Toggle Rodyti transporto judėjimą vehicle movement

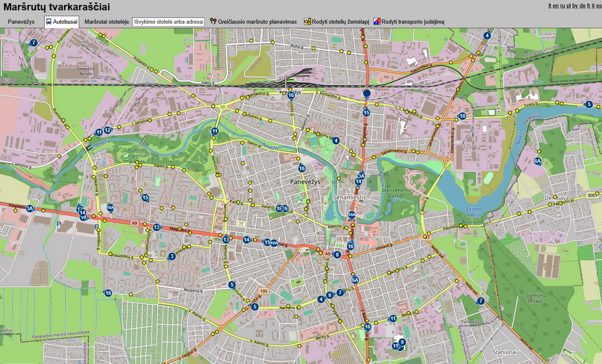tap(413, 22)
